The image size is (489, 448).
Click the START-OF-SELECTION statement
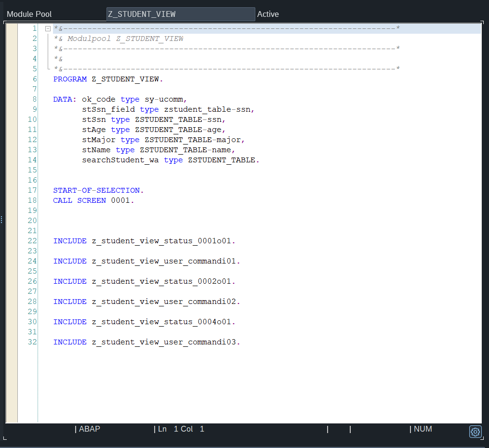pos(98,190)
